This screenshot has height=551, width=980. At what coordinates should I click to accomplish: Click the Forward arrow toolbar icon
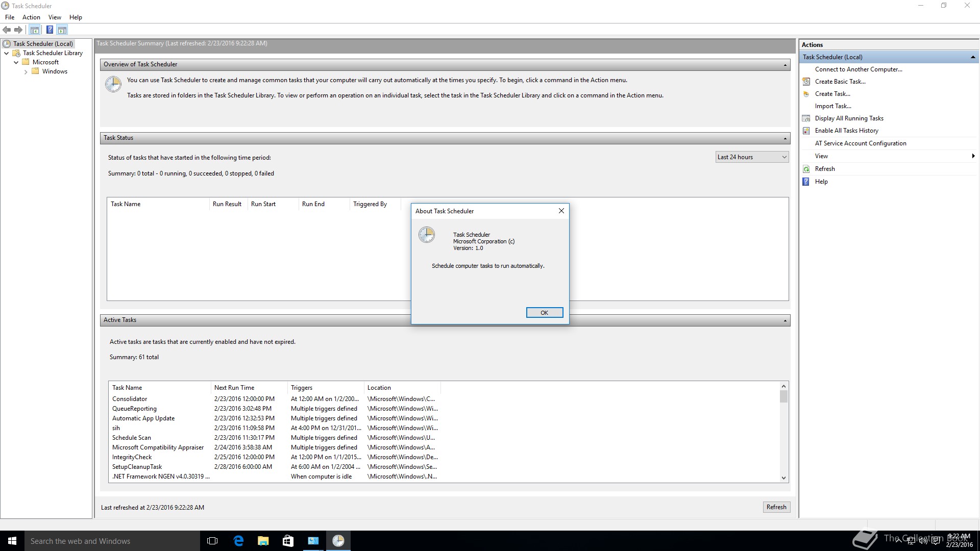point(19,30)
